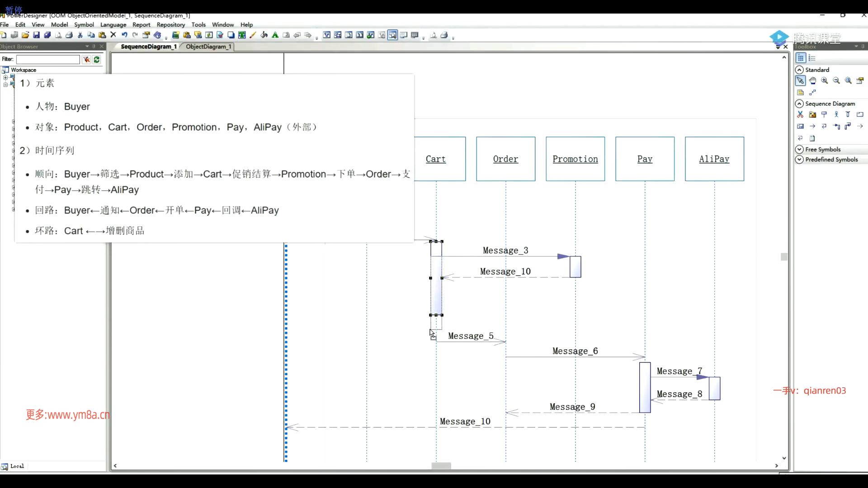Click the Zoom Out toolbox tool
Image resolution: width=868 pixels, height=488 pixels.
[836, 81]
